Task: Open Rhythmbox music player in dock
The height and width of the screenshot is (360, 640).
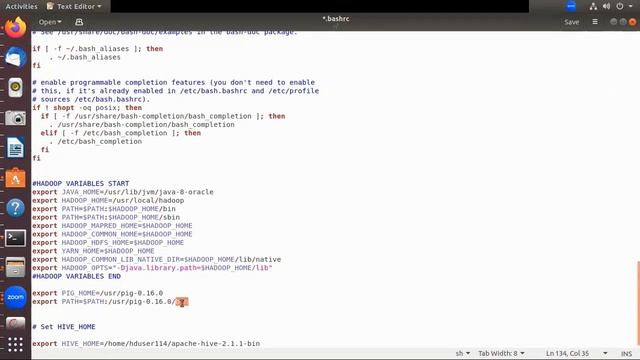Action: (15, 87)
